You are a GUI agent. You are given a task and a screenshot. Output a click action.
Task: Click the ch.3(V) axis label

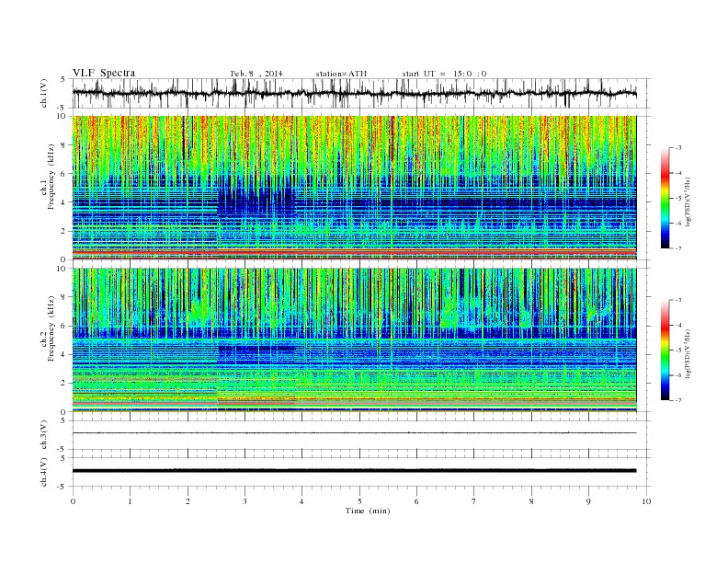click(x=44, y=435)
